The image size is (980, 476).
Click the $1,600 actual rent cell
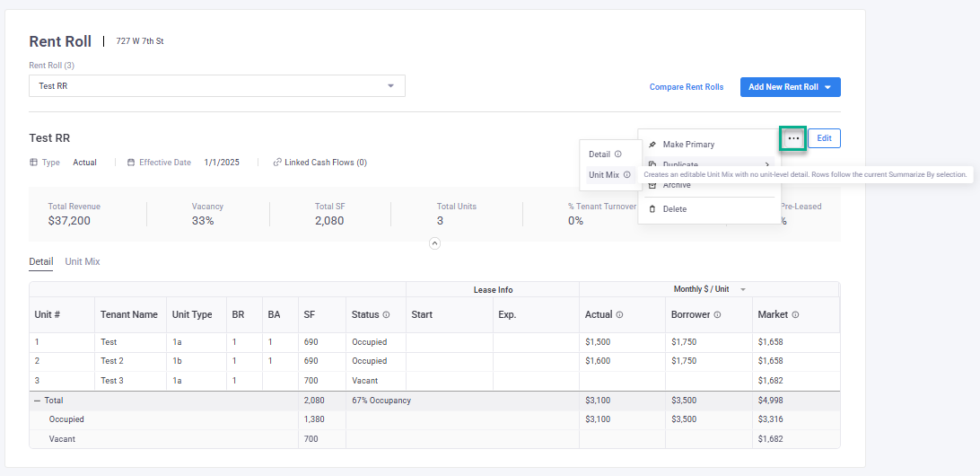coord(622,361)
